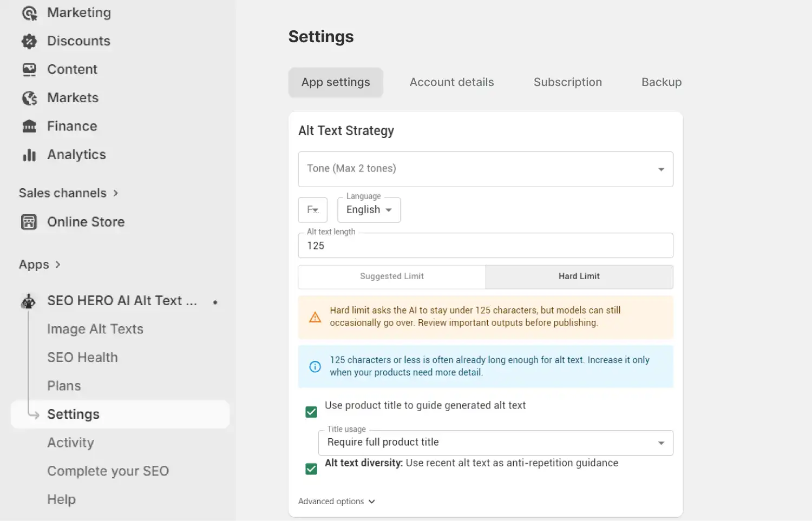Click the Alt text length input field
812x521 pixels.
(x=486, y=246)
